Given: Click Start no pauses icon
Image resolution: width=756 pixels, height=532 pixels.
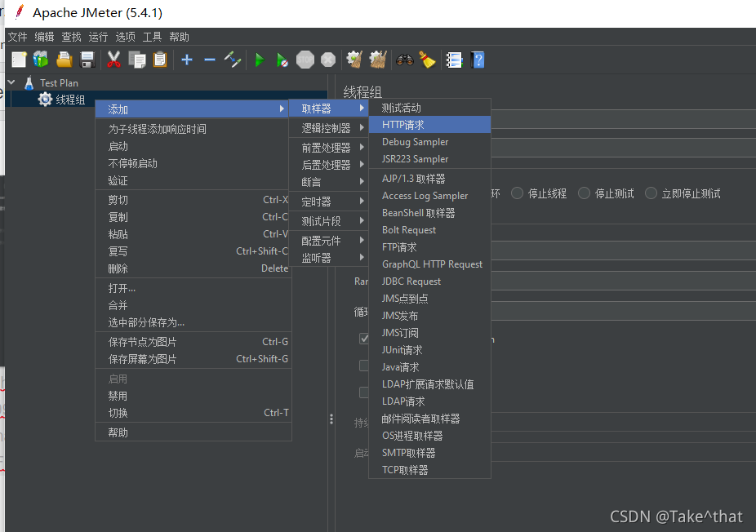Looking at the screenshot, I should (x=282, y=60).
